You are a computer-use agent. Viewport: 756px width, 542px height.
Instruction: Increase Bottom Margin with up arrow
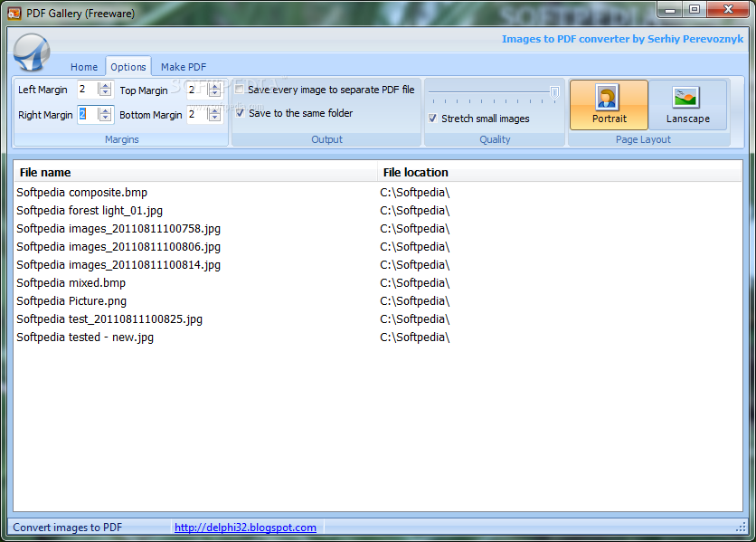click(214, 111)
